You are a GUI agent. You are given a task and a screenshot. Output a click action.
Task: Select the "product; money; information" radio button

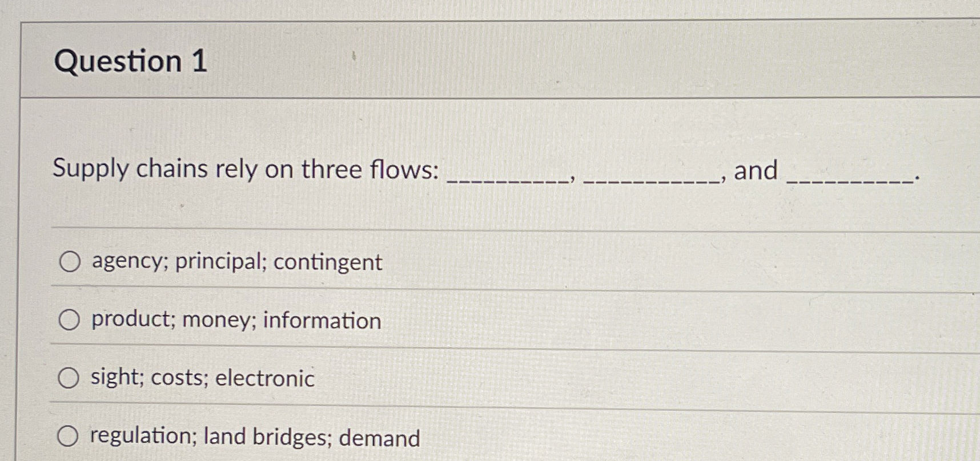tap(70, 321)
